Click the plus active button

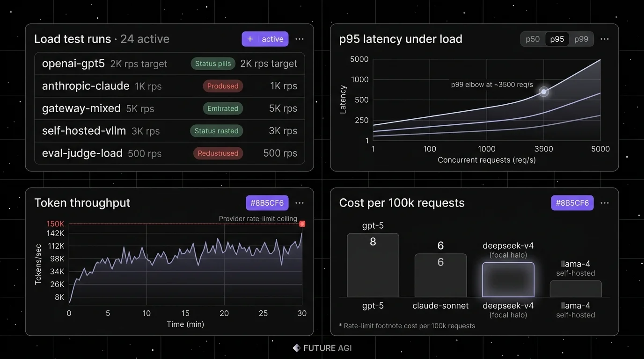(265, 39)
